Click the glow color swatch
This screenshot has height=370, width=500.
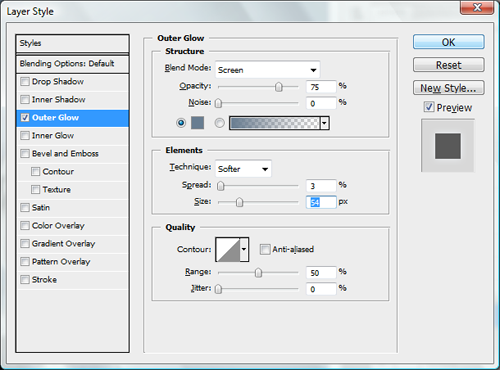197,123
